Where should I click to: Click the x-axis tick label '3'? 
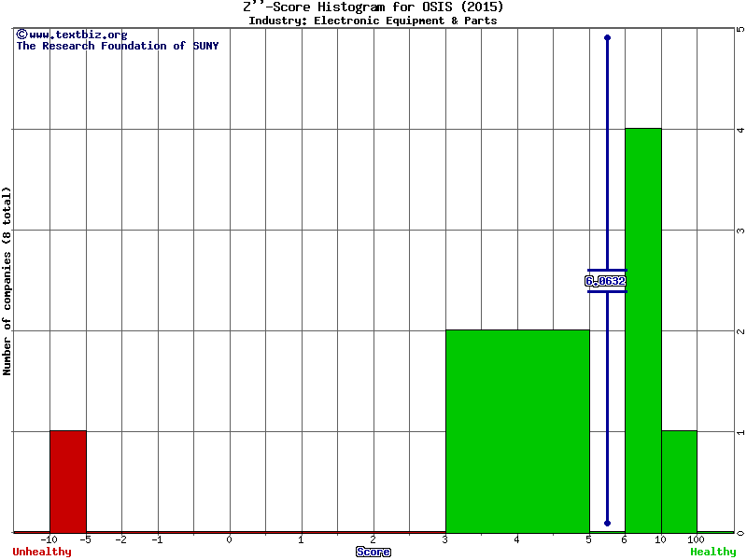[445, 540]
